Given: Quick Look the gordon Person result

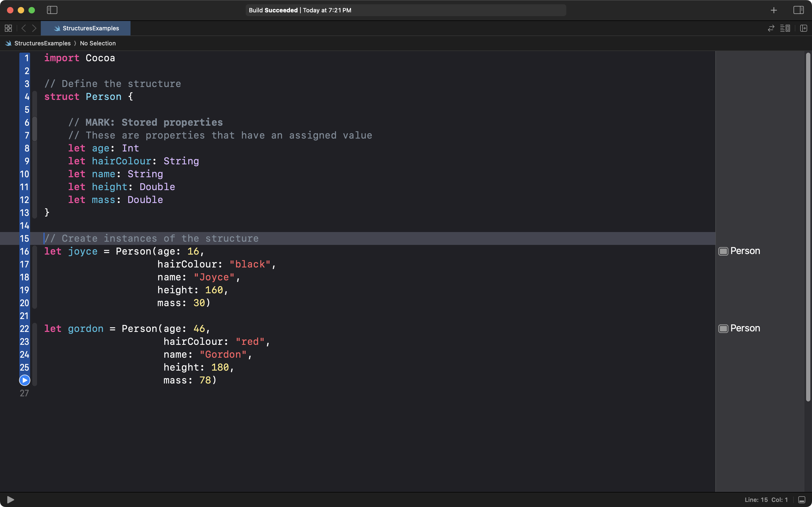Looking at the screenshot, I should point(723,329).
